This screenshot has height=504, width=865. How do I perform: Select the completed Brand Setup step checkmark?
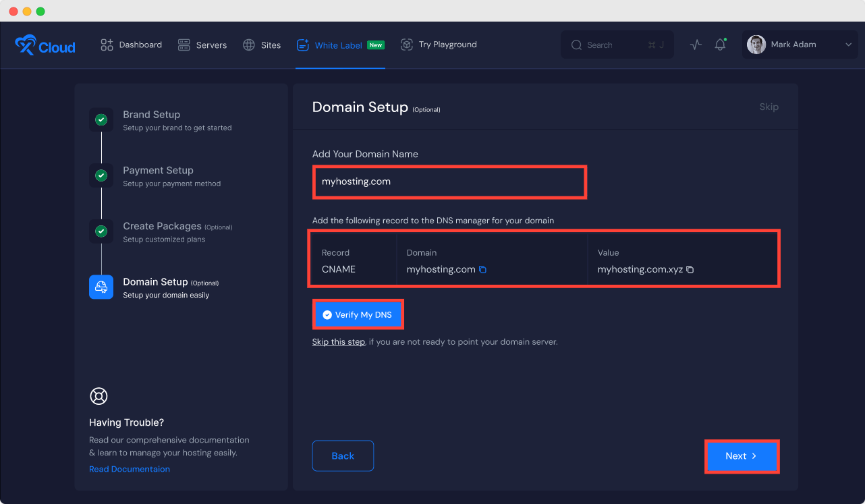(x=101, y=120)
